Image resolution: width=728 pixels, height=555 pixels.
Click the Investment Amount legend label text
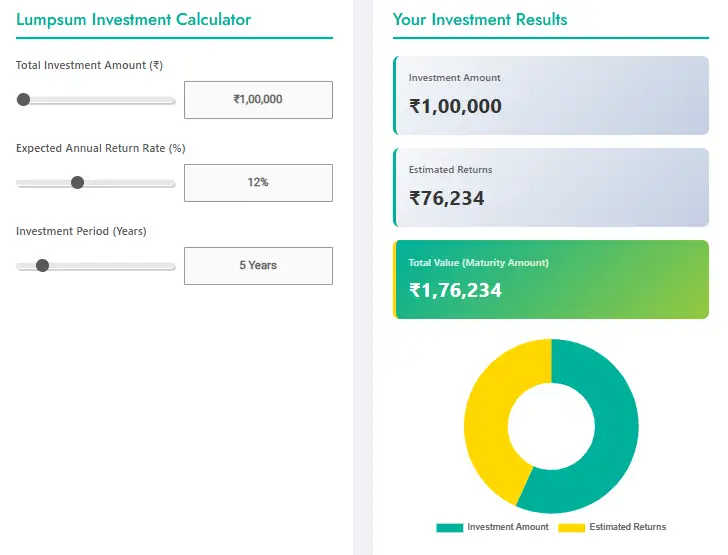(508, 527)
